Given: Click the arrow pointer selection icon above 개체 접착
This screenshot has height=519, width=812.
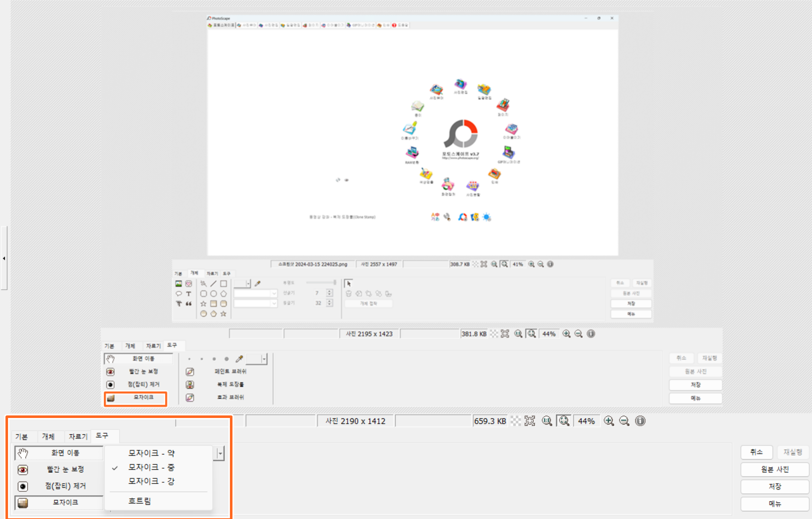Looking at the screenshot, I should pos(349,283).
